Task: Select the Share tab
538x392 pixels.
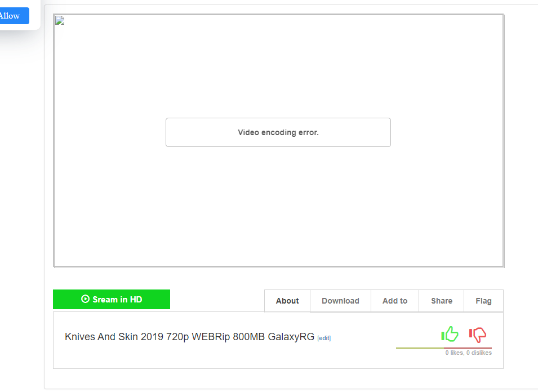Action: pos(442,301)
